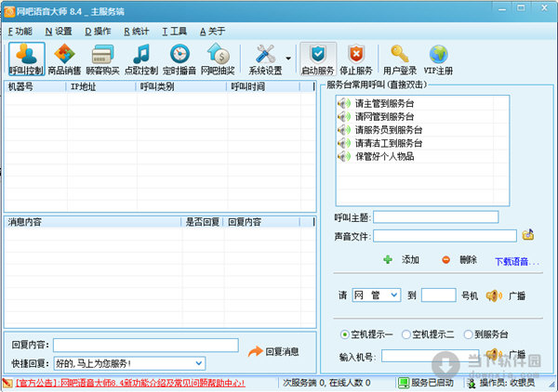This screenshot has width=558, height=392.
Task: Select 空机提示一 radio option
Action: (x=366, y=334)
